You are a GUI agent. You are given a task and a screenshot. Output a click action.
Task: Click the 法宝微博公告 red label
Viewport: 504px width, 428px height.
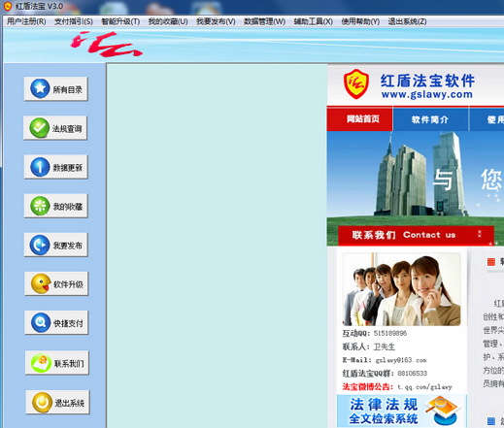368,387
